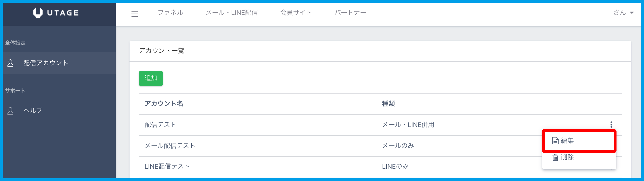This screenshot has height=181, width=644.
Task: Toggle the hamburger sidebar menu icon
Action: (x=134, y=14)
